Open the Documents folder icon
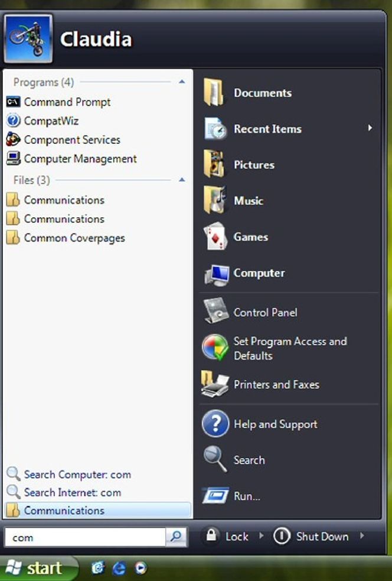This screenshot has height=581, width=392. (x=214, y=93)
